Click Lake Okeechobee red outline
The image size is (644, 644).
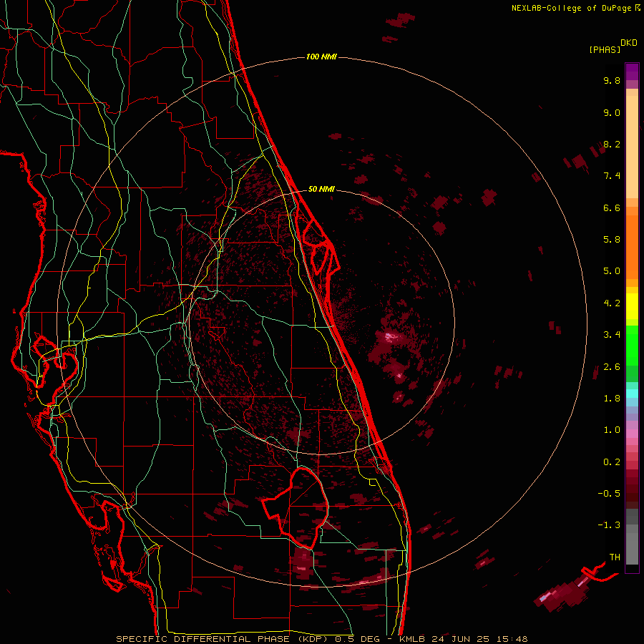tap(296, 508)
